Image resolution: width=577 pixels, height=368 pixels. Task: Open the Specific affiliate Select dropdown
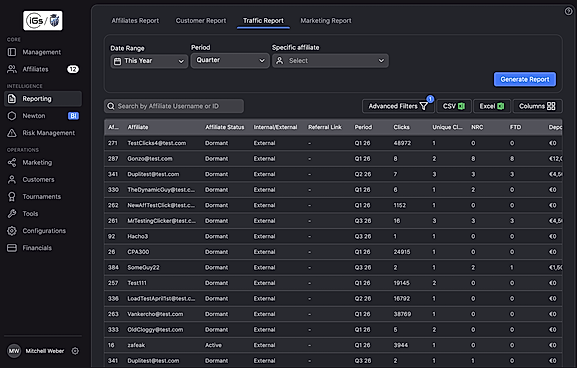point(330,61)
